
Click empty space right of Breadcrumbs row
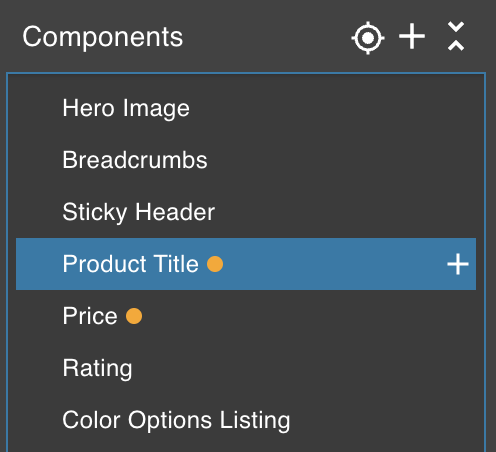342,160
